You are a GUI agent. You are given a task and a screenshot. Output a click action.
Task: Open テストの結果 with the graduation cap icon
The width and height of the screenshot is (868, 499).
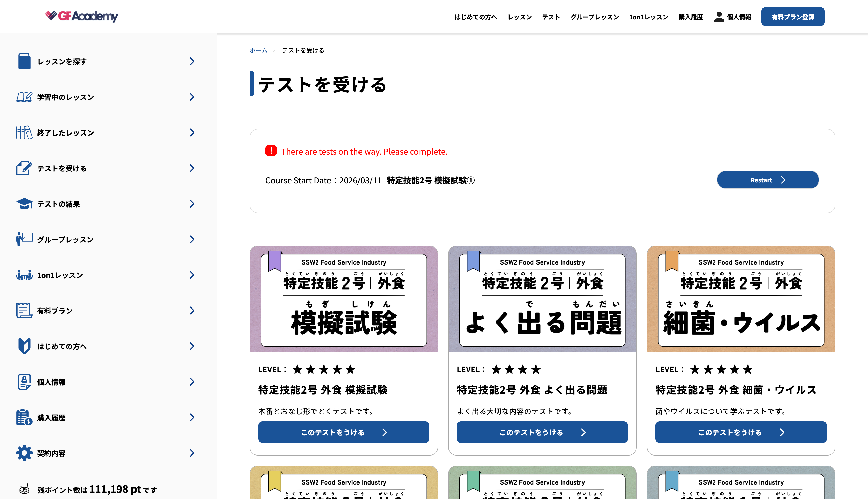pyautogui.click(x=24, y=203)
